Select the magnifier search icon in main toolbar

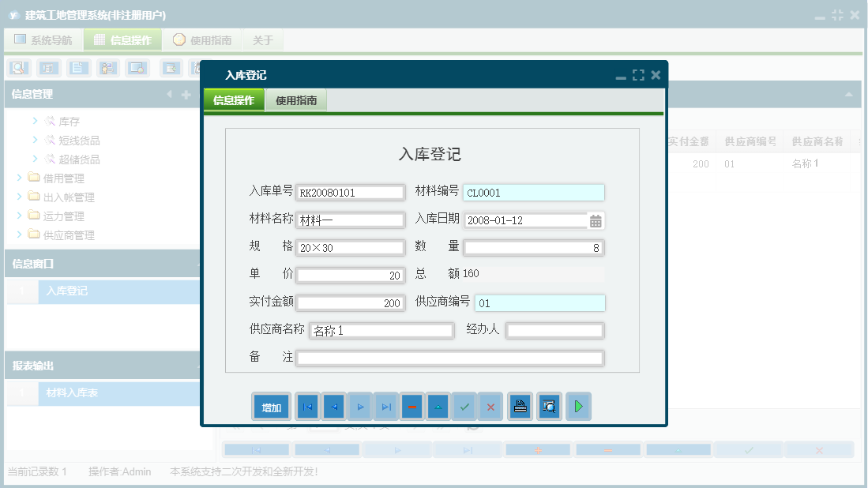(x=18, y=68)
